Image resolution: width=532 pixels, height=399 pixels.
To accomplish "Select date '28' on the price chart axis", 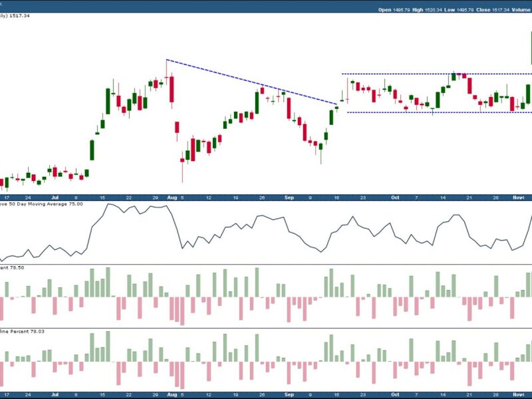I will pyautogui.click(x=495, y=198).
